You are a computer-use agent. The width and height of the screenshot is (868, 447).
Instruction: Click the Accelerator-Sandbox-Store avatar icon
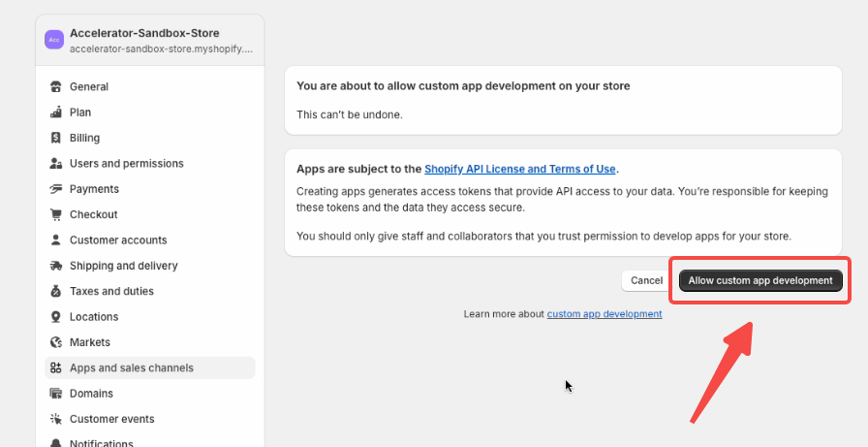coord(54,40)
